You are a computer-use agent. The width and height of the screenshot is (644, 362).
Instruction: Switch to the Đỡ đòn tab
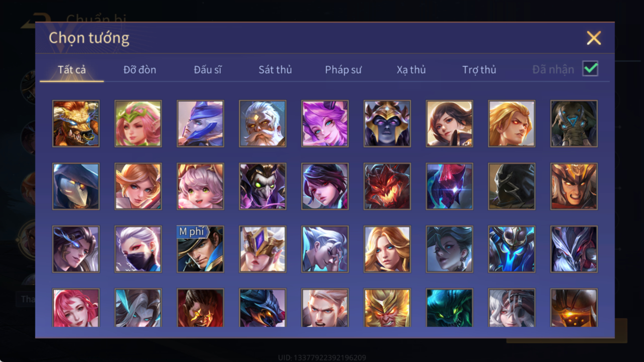coord(140,70)
